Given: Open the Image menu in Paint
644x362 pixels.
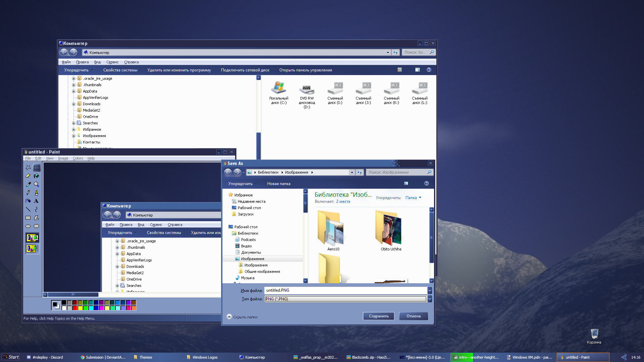Looking at the screenshot, I should point(63,158).
